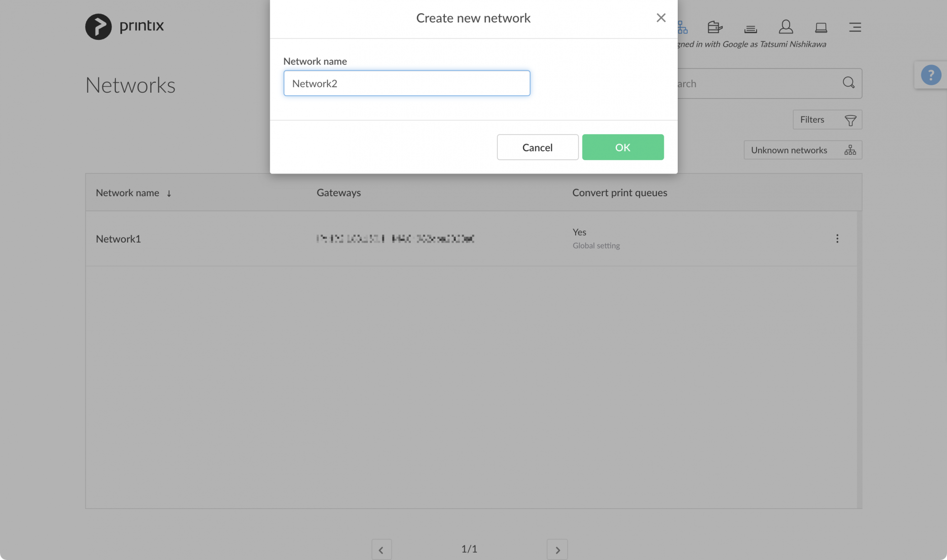
Task: Open the help question mark panel
Action: click(931, 74)
